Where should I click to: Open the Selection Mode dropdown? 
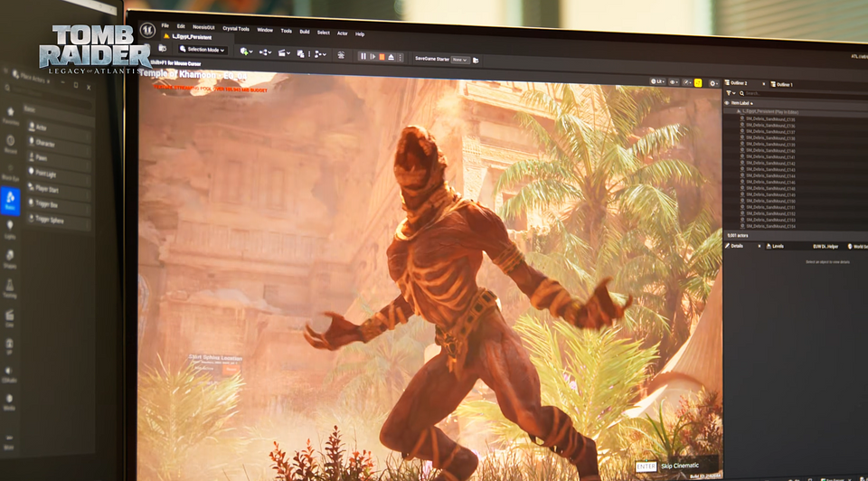203,50
